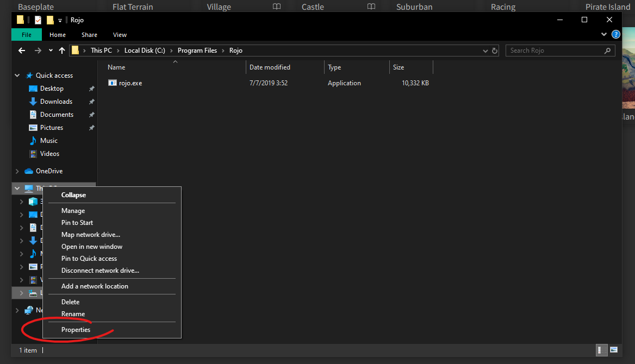
Task: Open chevron after Program Files in breadcrumb
Action: [223, 51]
